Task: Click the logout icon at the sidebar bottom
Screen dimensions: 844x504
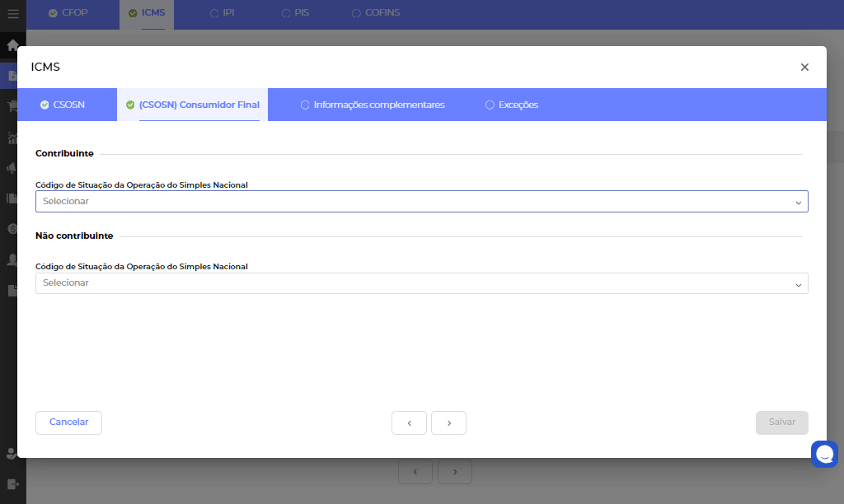Action: point(12,484)
